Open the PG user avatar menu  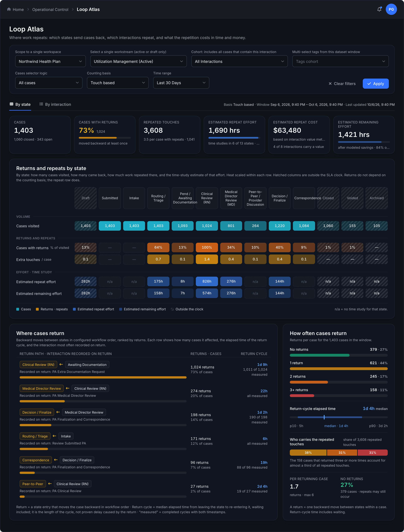click(391, 9)
